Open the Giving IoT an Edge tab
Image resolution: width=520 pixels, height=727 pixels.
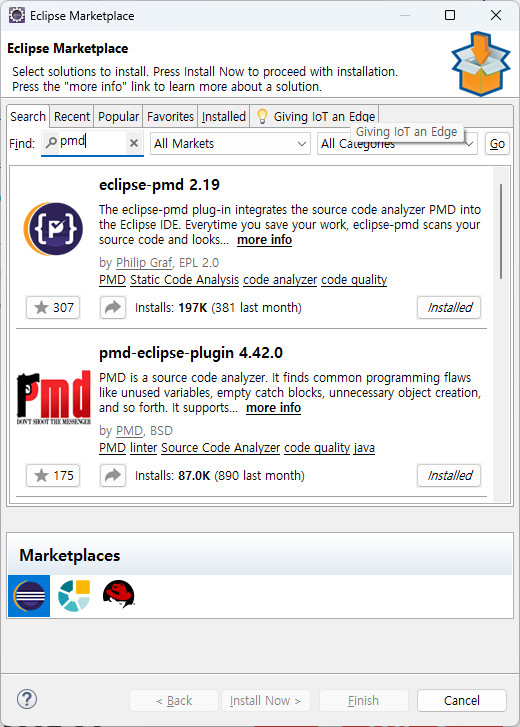(x=315, y=116)
